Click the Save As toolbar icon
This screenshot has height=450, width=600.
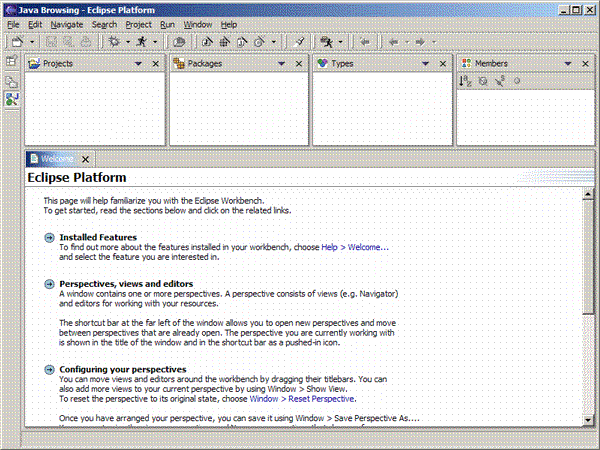[68, 42]
